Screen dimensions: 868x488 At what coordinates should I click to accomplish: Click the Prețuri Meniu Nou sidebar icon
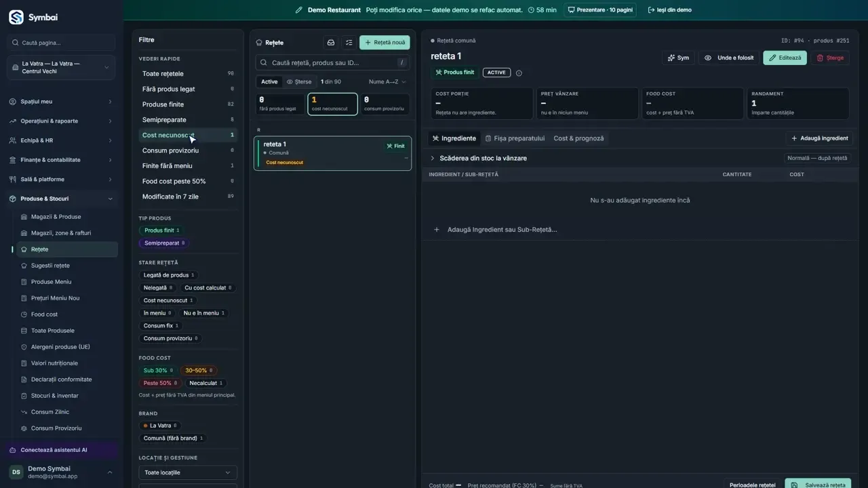point(24,298)
